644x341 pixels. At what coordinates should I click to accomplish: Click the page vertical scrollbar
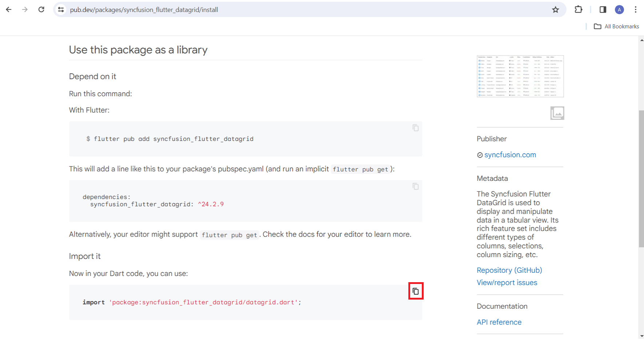pos(641,178)
